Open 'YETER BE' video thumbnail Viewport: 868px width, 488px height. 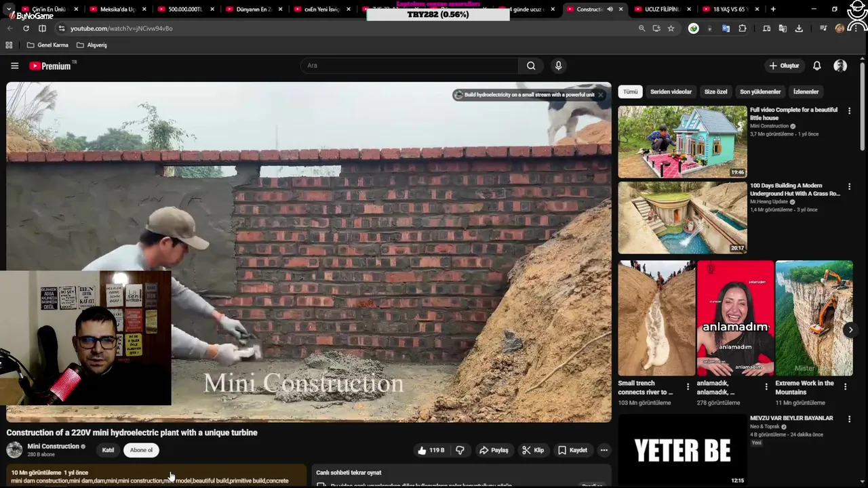[682, 450]
